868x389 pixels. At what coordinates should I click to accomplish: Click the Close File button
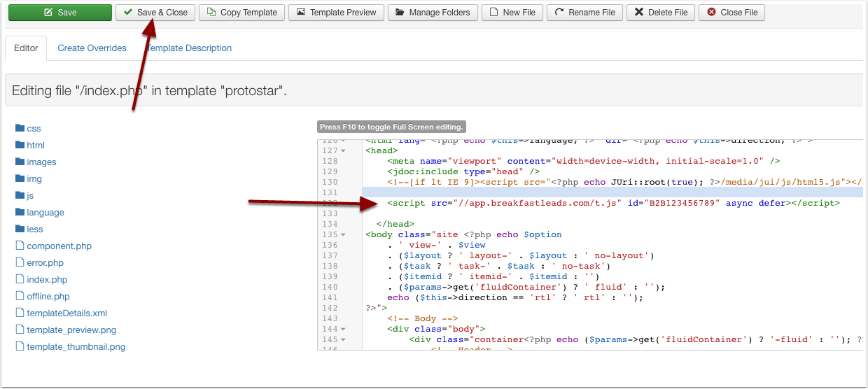pos(731,13)
